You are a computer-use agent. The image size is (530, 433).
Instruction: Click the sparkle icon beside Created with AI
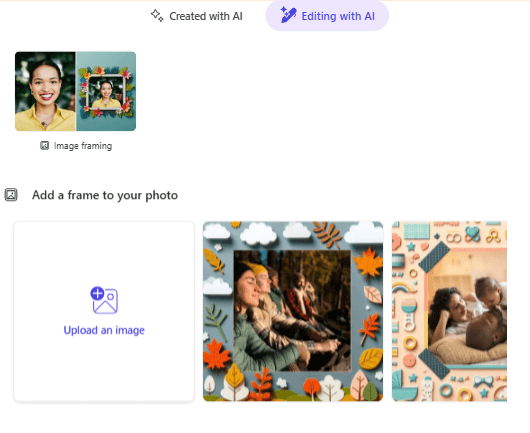click(157, 16)
